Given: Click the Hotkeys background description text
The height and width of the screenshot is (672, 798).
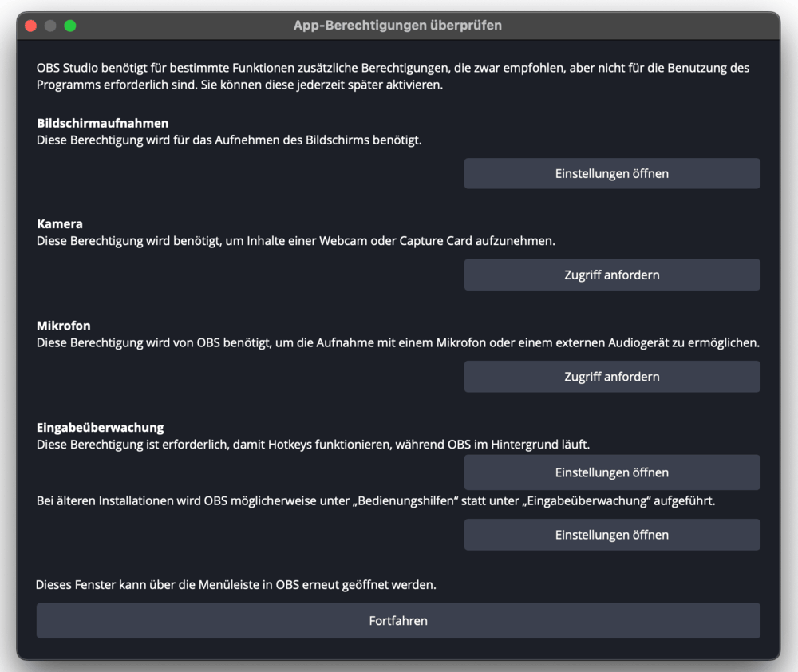Looking at the screenshot, I should click(x=313, y=444).
